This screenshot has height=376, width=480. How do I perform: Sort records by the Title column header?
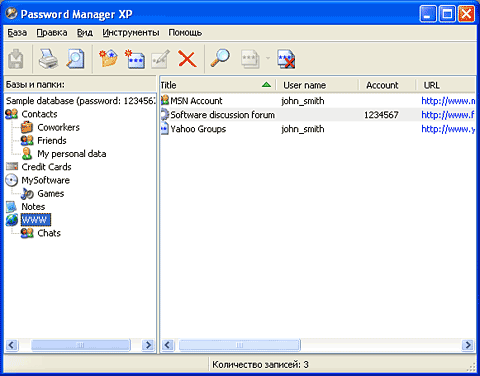218,85
